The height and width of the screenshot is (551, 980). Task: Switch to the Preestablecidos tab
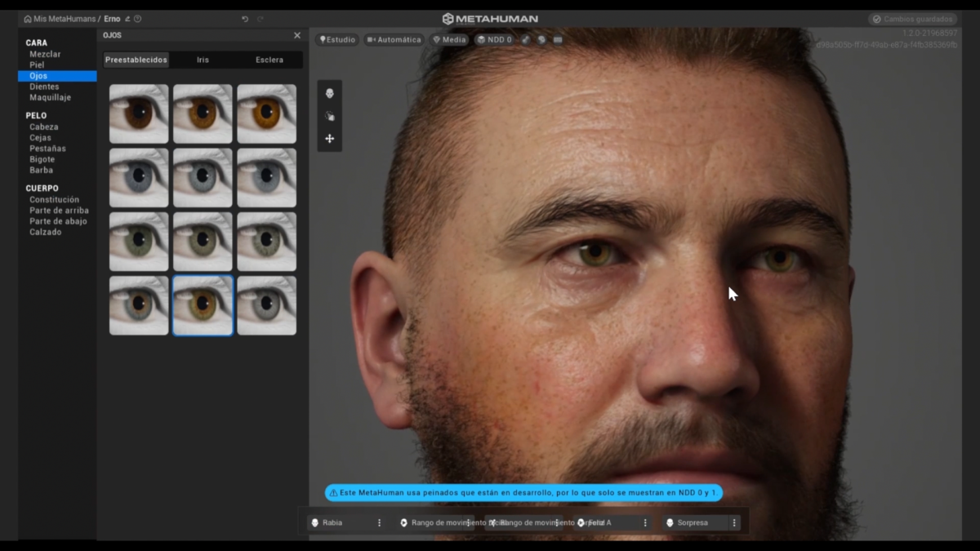pyautogui.click(x=136, y=60)
